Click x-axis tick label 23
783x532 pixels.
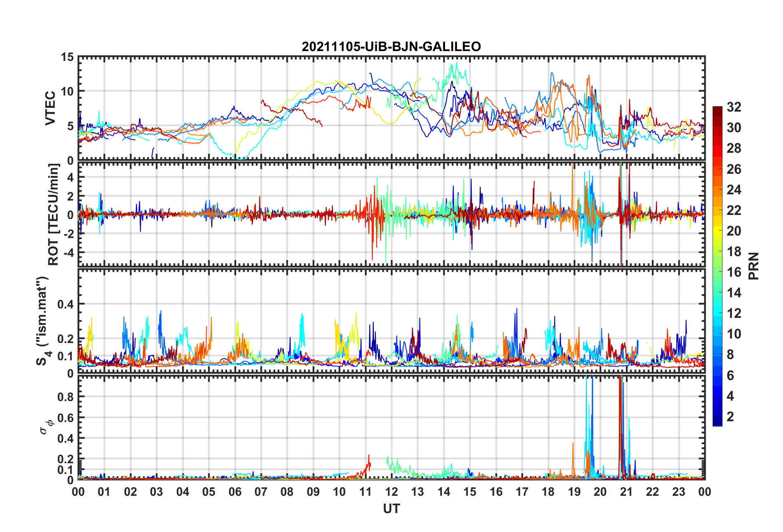coord(678,492)
